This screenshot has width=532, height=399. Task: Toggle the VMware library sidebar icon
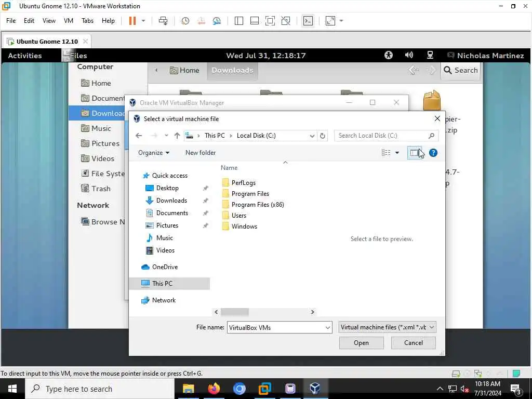pos(239,21)
